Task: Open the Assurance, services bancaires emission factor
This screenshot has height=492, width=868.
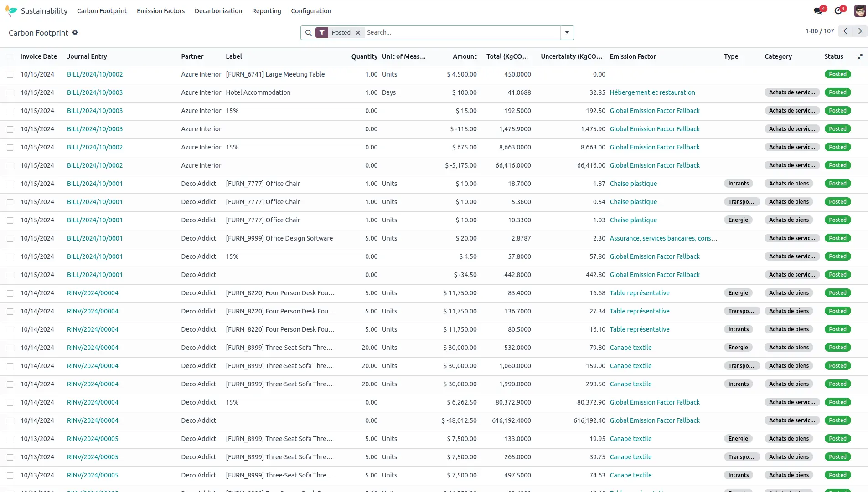Action: click(663, 238)
